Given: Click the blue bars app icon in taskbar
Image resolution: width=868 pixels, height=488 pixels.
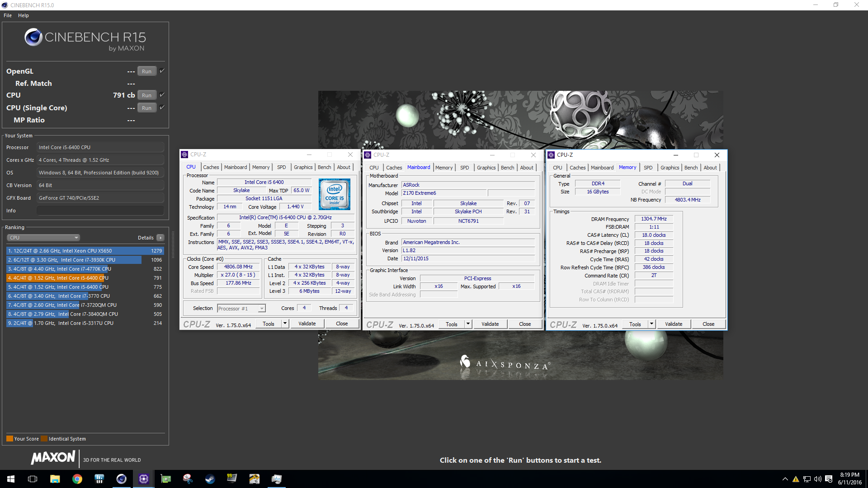Looking at the screenshot, I should tap(99, 479).
